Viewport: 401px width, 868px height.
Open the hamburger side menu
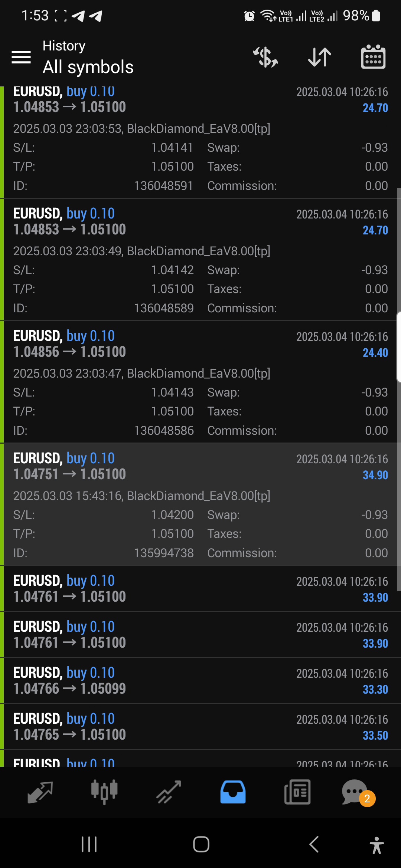[21, 57]
